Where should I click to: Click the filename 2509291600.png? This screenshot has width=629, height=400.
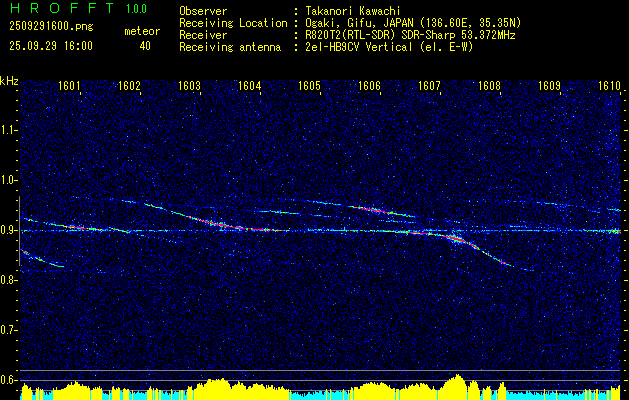pyautogui.click(x=51, y=26)
